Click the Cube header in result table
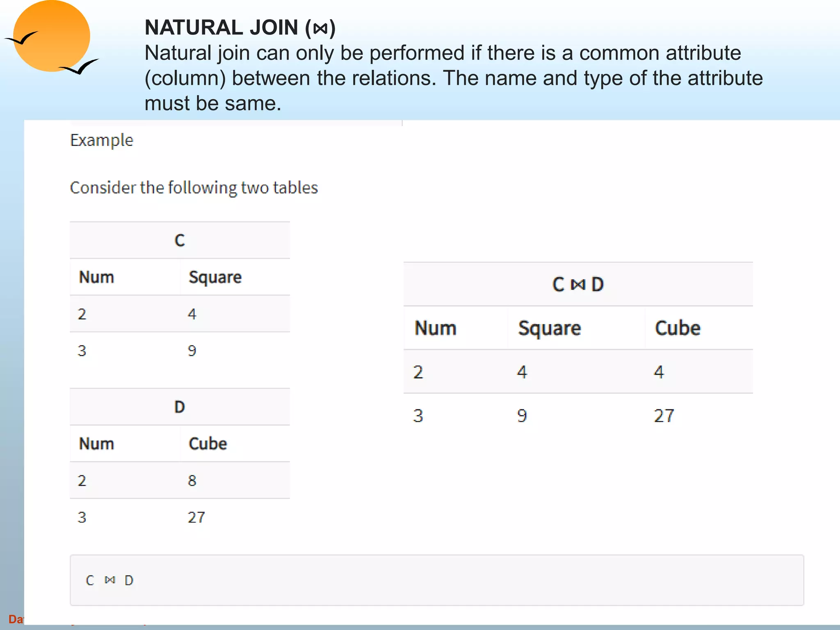 tap(678, 328)
